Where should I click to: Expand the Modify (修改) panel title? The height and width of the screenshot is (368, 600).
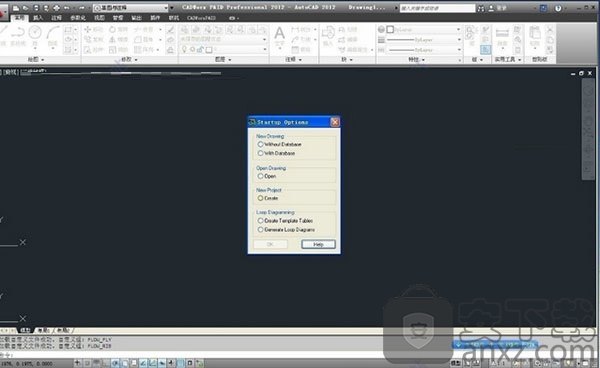coord(129,59)
